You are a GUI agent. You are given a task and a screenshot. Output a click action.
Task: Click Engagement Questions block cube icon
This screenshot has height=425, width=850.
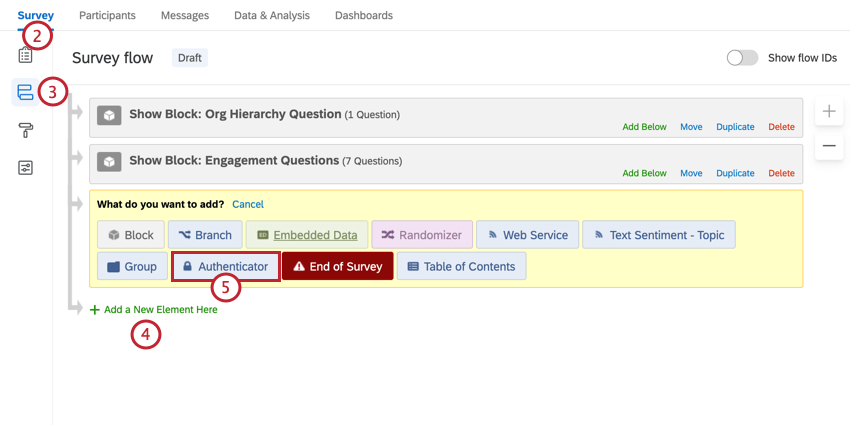(x=109, y=161)
